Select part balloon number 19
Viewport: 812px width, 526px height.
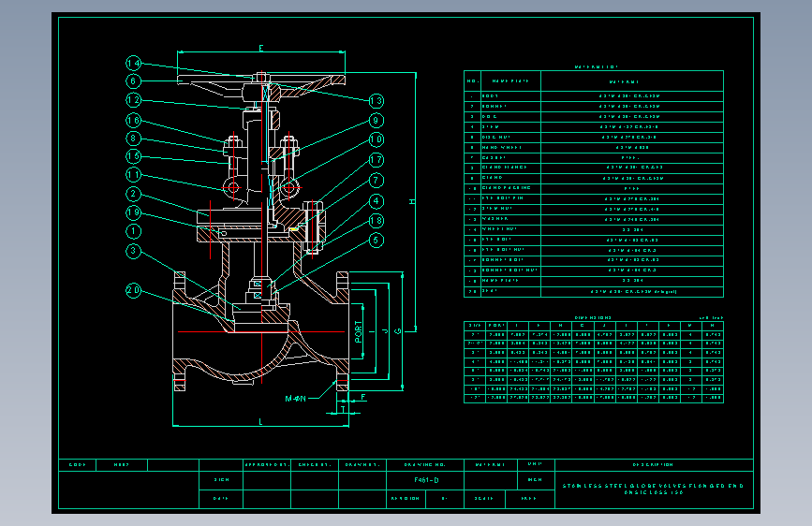coord(134,212)
